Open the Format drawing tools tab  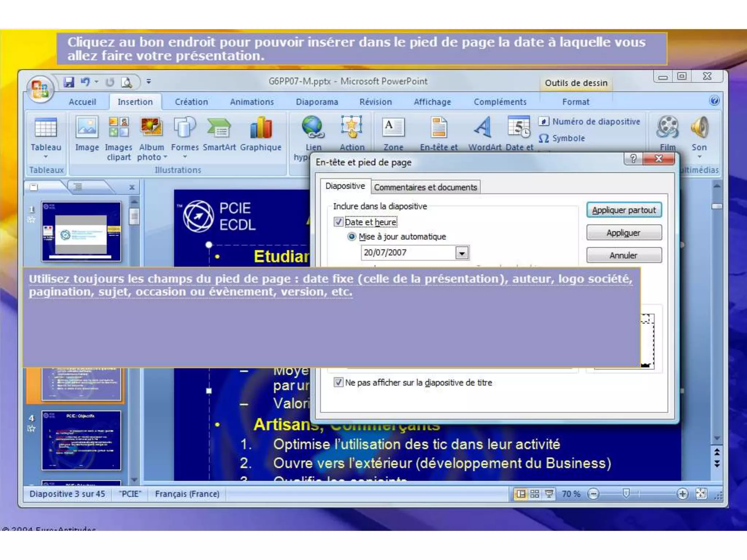(x=576, y=102)
